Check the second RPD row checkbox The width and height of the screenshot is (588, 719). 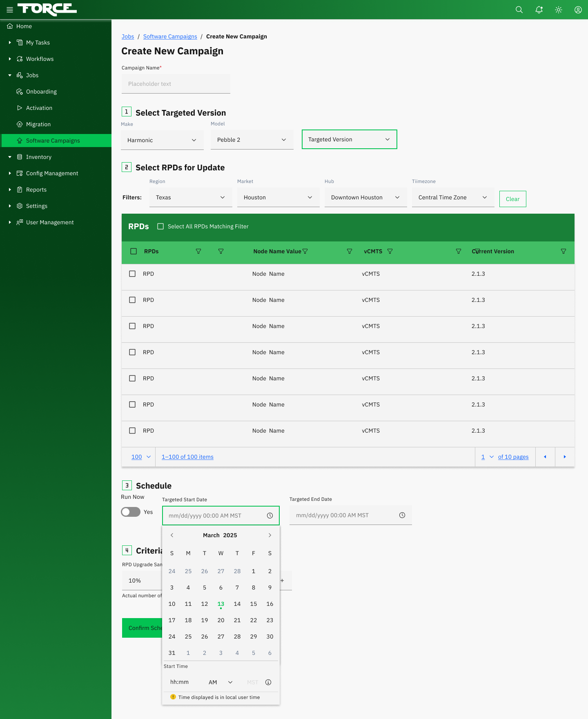click(132, 300)
